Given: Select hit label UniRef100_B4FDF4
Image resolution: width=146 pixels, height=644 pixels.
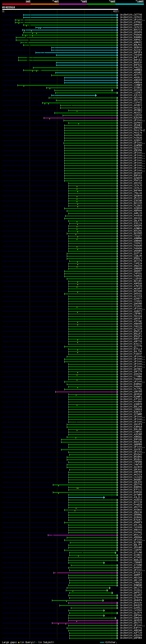Looking at the screenshot, I should (x=131, y=53).
